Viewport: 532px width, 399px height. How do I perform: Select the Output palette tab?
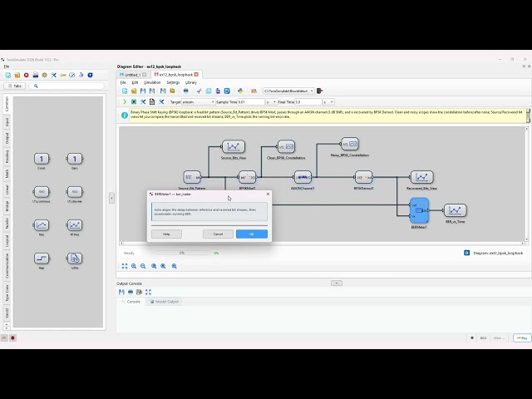coord(7,139)
